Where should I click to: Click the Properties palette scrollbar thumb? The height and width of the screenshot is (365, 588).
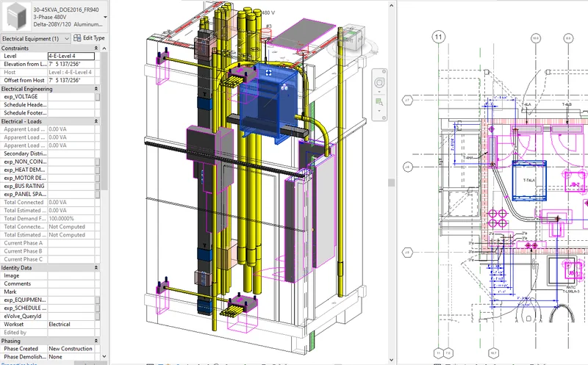click(x=104, y=120)
